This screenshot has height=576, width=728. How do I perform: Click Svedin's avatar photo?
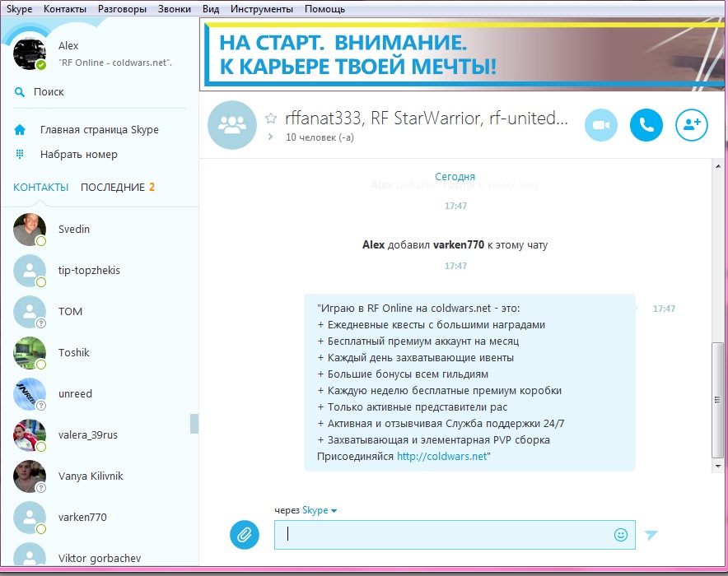[x=30, y=229]
